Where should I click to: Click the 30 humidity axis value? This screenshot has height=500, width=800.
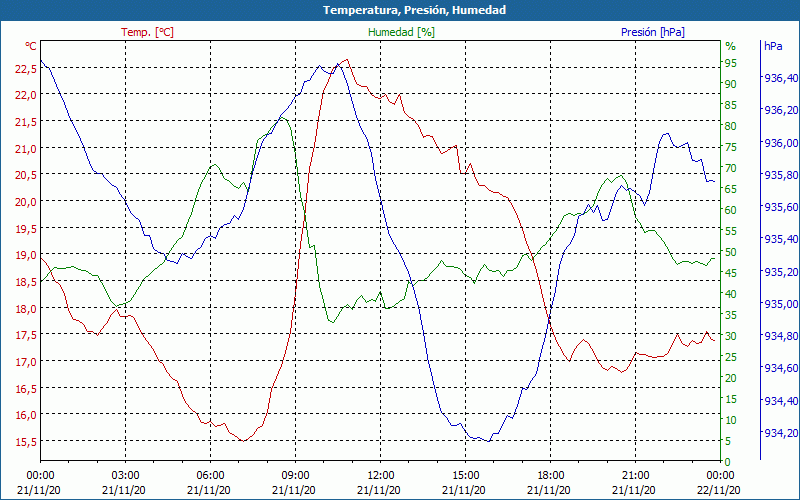[x=731, y=336]
